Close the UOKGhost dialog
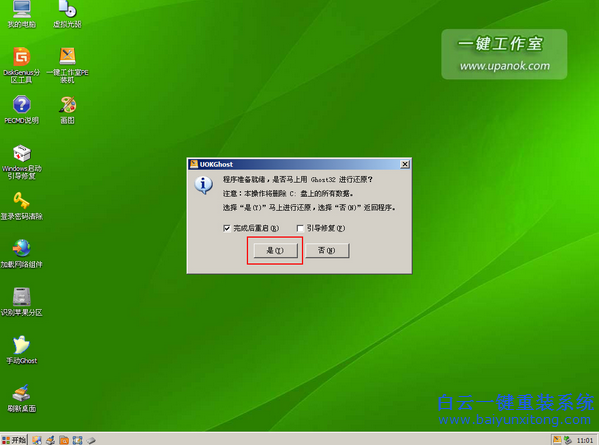The height and width of the screenshot is (445, 599). coord(405,164)
